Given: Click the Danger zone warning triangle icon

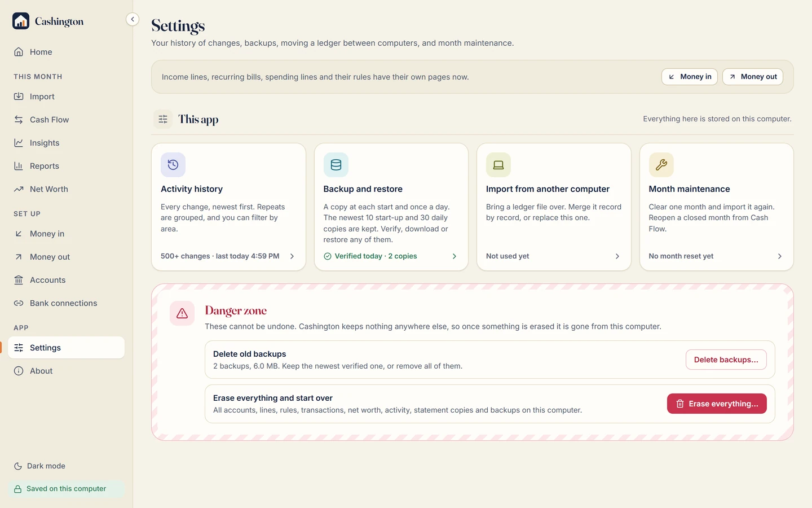Looking at the screenshot, I should point(182,313).
